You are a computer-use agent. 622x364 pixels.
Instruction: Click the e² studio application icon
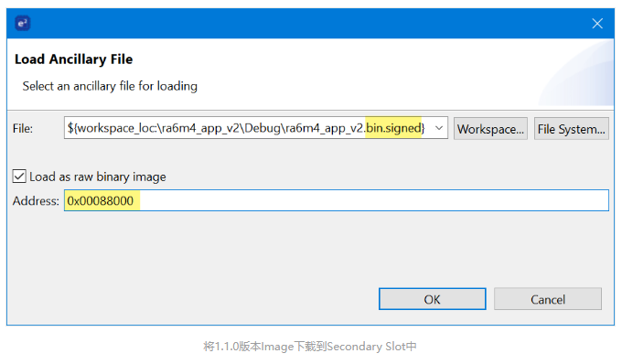(x=23, y=23)
